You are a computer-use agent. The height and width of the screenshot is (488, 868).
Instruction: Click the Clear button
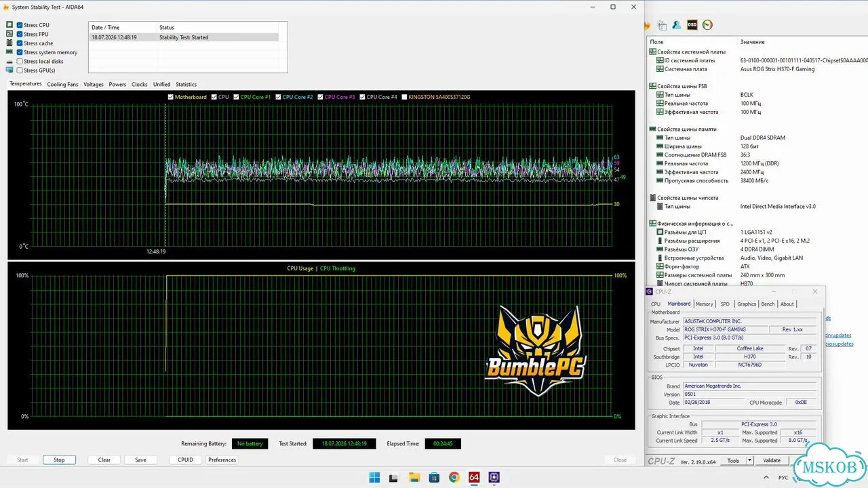click(x=104, y=460)
